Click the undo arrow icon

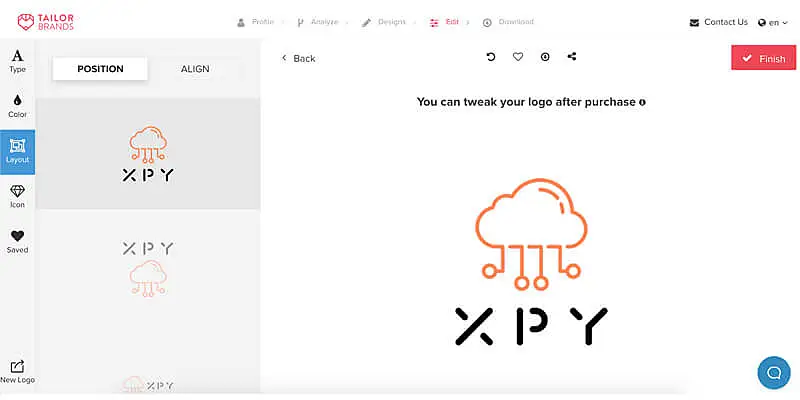tap(491, 57)
